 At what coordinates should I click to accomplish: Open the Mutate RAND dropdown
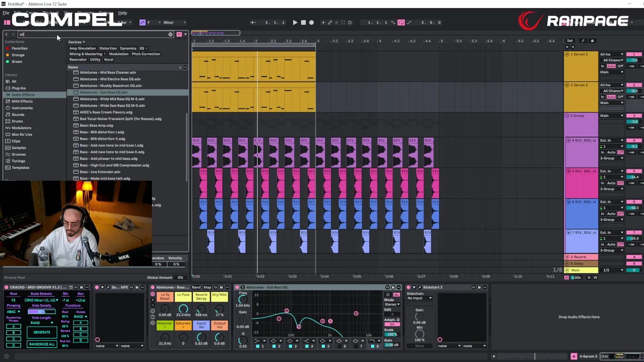(80, 317)
